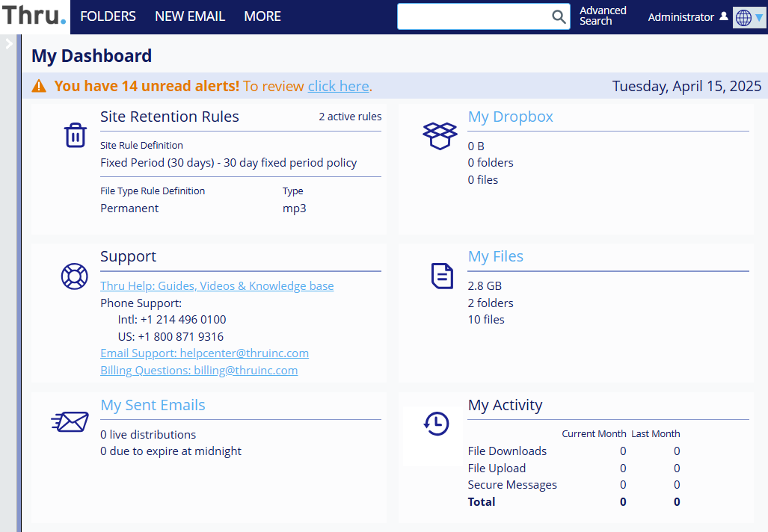Click the orange alert warning triangle
This screenshot has height=532, width=768.
point(40,87)
